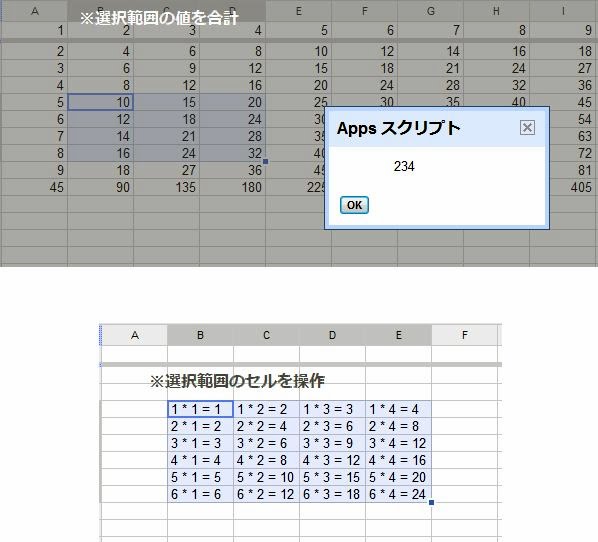Click cell '5 * 3 = 15'
The height and width of the screenshot is (542, 598).
332,477
